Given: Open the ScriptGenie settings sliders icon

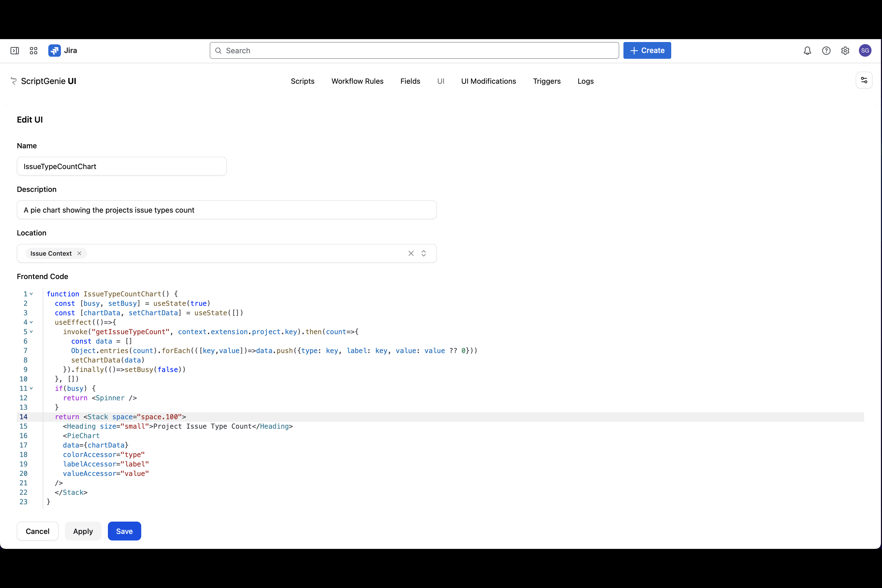Looking at the screenshot, I should [864, 80].
